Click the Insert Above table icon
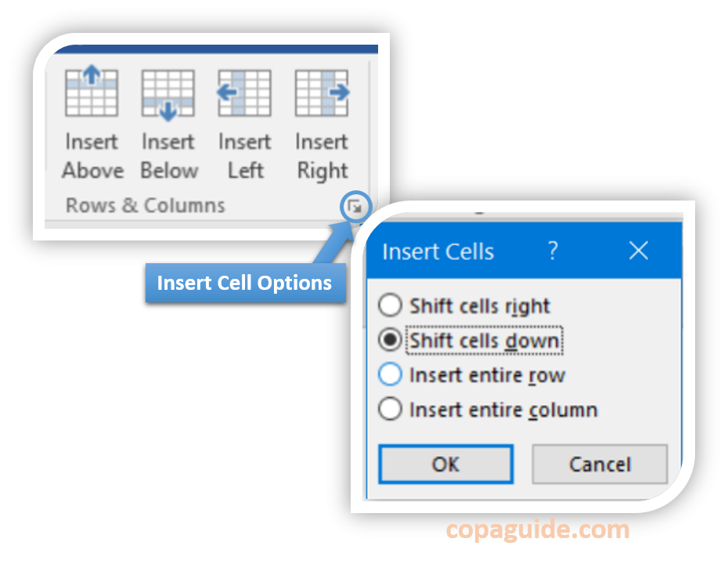728x564 pixels. point(92,90)
